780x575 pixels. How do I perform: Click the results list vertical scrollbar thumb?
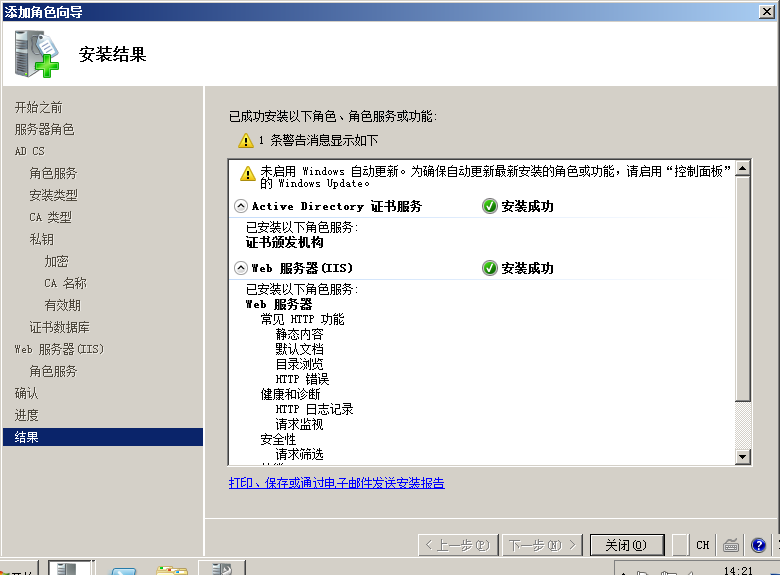[x=743, y=288]
